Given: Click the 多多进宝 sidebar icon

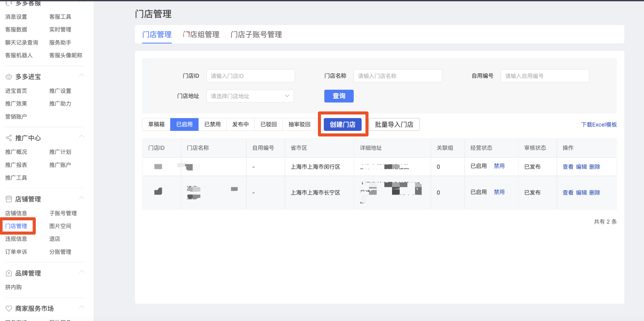Looking at the screenshot, I should point(8,77).
